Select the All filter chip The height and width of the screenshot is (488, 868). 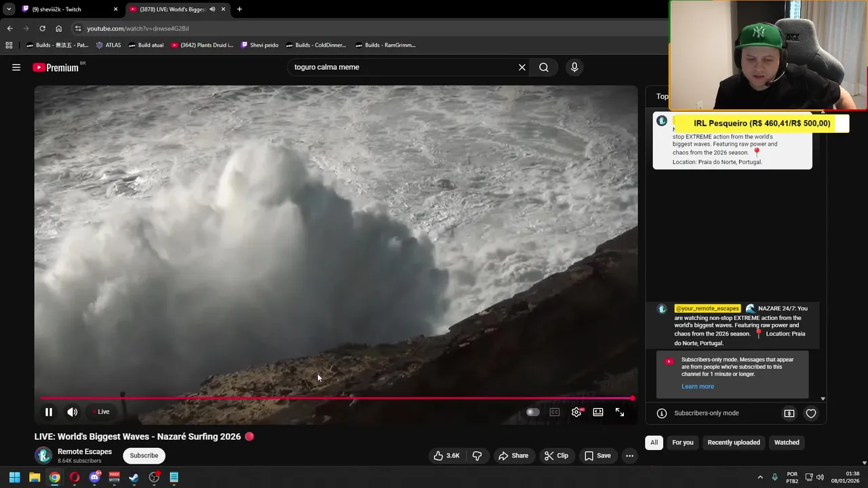tap(654, 443)
